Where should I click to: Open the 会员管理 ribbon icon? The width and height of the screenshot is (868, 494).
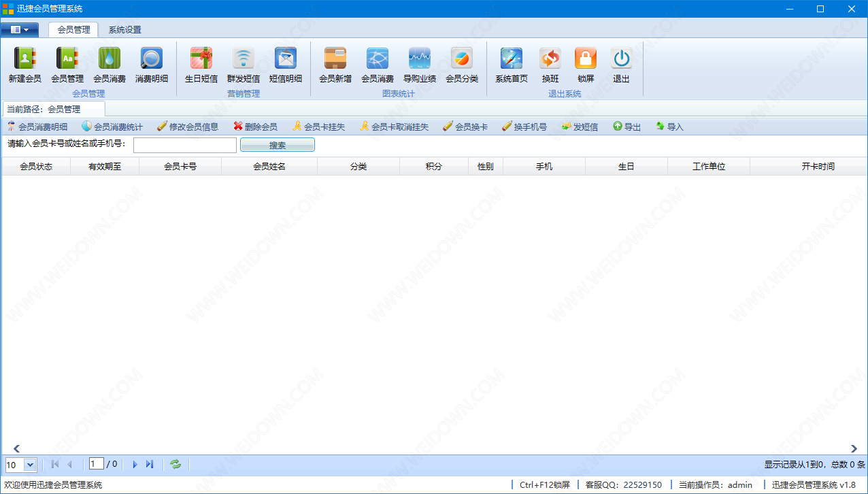[x=67, y=65]
